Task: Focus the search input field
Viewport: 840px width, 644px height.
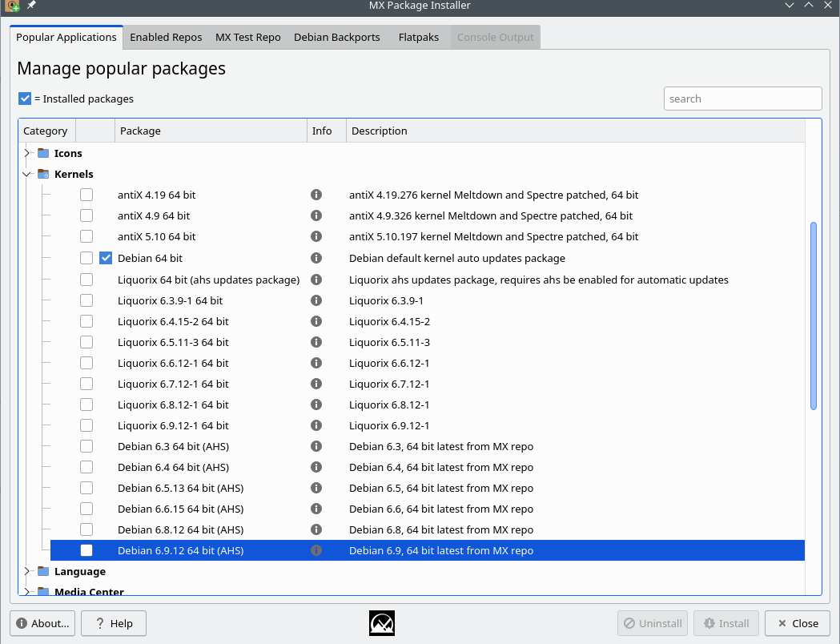Action: [742, 99]
